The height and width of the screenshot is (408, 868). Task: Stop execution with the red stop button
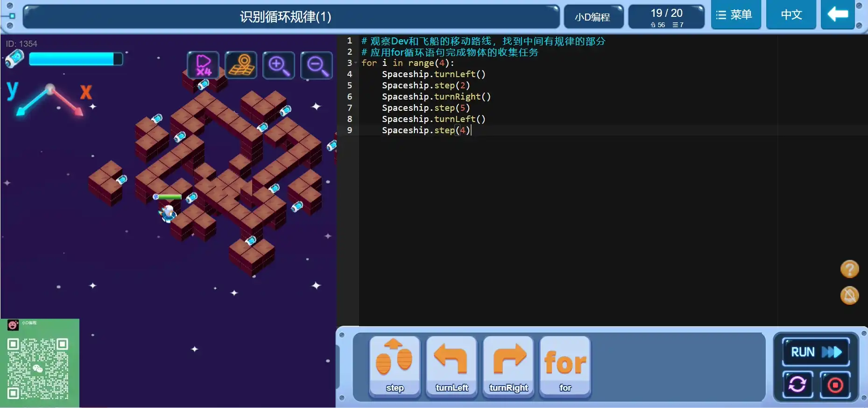835,385
